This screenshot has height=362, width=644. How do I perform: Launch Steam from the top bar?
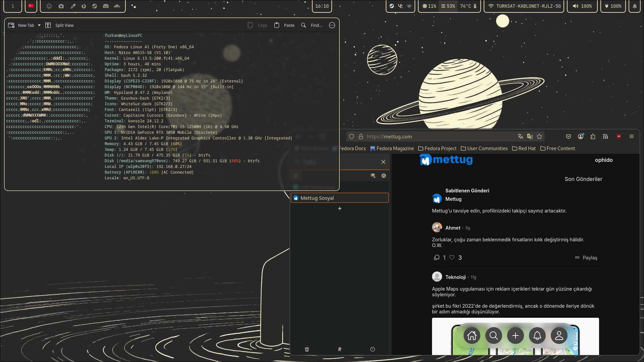(x=95, y=6)
